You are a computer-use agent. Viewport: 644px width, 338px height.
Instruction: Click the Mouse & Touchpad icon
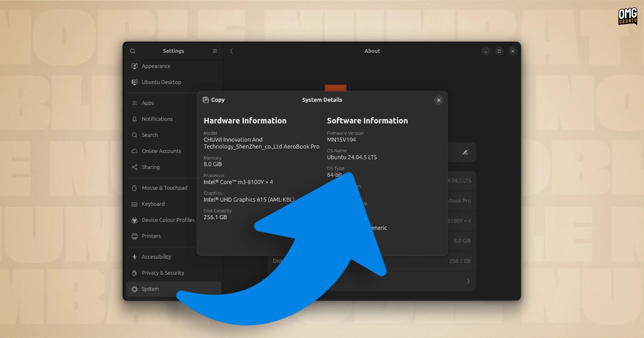point(135,188)
